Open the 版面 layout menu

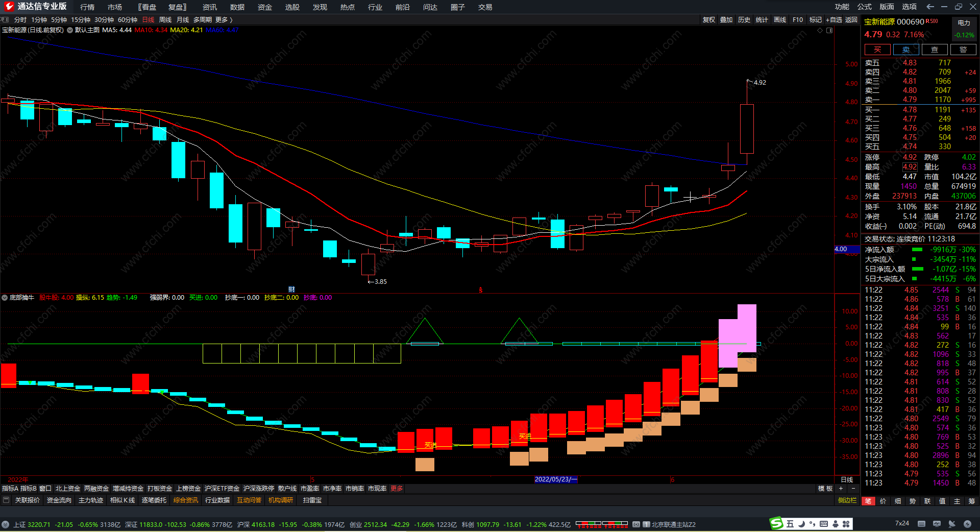887,7
